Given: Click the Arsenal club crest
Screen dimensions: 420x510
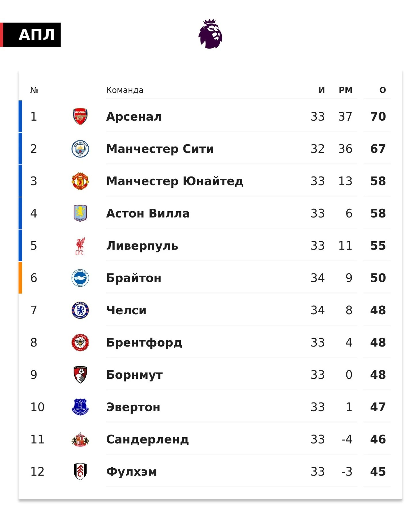Looking at the screenshot, I should [80, 117].
